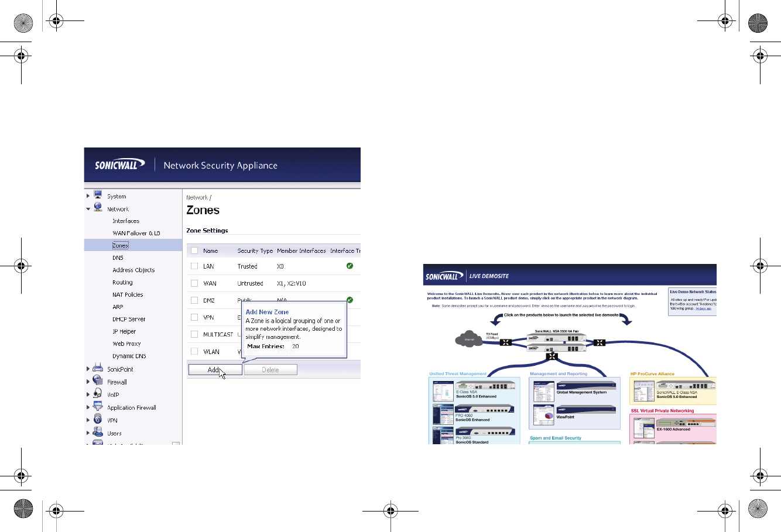Screen dimensions: 781x532
Task: Check the VPN zone checkbox
Action: click(x=194, y=317)
